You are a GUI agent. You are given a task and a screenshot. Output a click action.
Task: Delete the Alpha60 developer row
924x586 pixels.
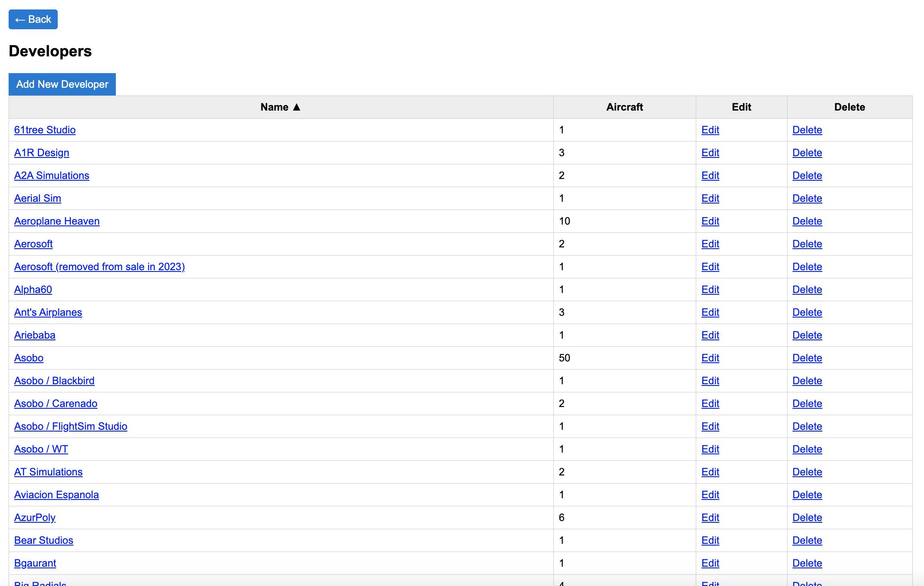(807, 290)
